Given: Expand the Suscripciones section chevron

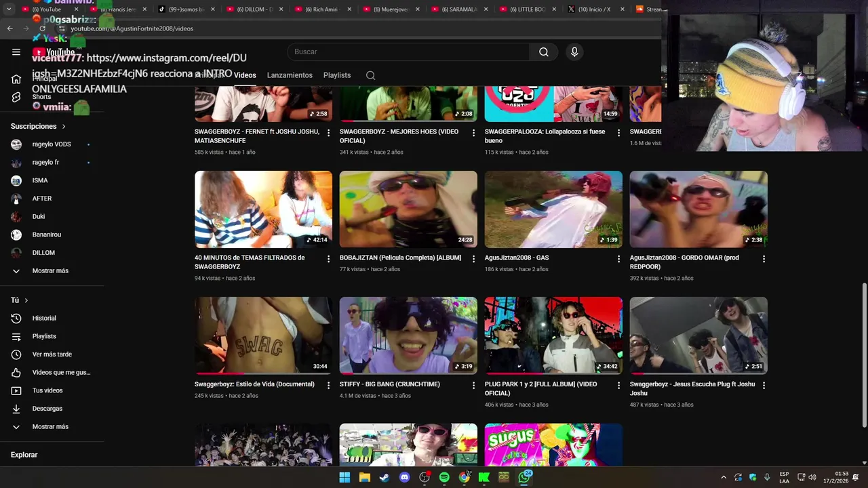Looking at the screenshot, I should pyautogui.click(x=64, y=127).
